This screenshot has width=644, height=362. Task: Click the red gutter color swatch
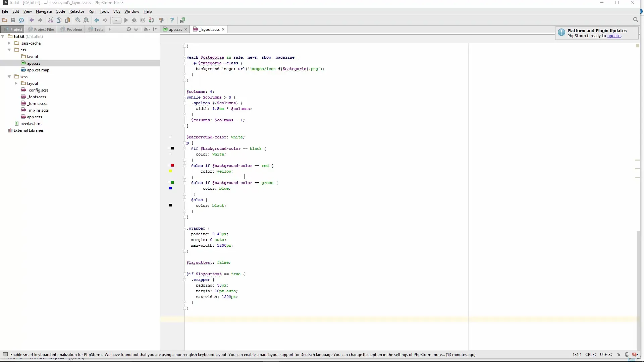(172, 165)
